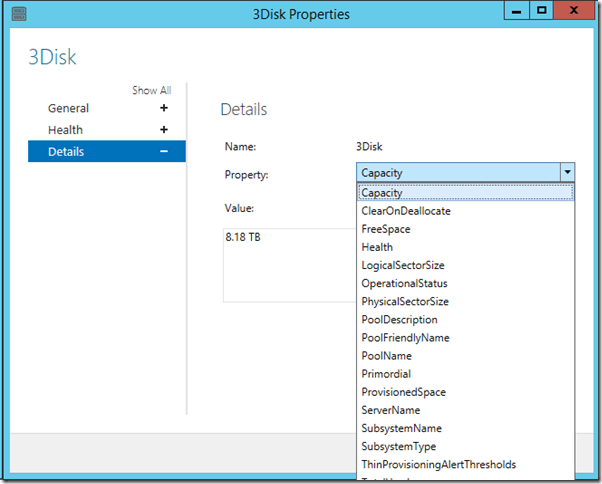The width and height of the screenshot is (602, 484).
Task: Expand the General section plus icon
Action: point(164,108)
